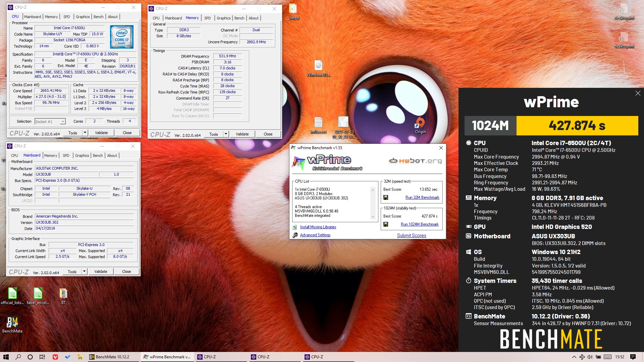The width and height of the screenshot is (644, 362).
Task: Open Bench tab in top-left CPU-Z window
Action: (x=99, y=17)
